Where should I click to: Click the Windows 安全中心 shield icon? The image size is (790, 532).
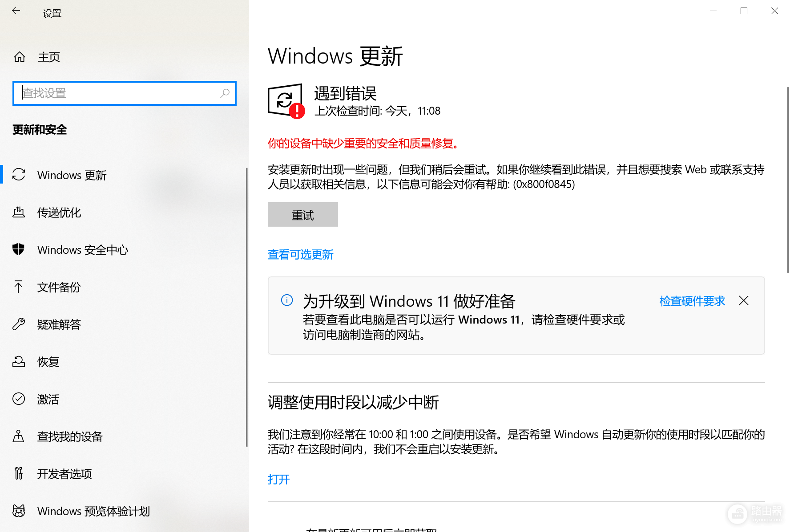[x=19, y=249]
